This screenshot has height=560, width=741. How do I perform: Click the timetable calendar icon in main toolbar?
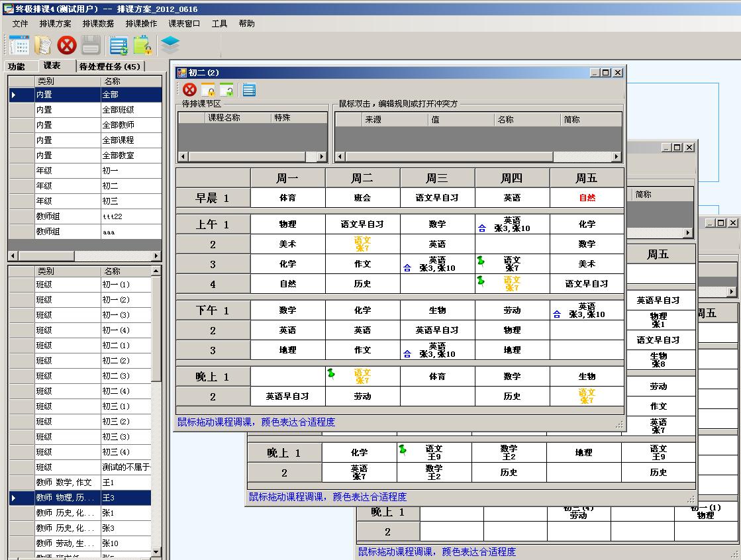19,46
